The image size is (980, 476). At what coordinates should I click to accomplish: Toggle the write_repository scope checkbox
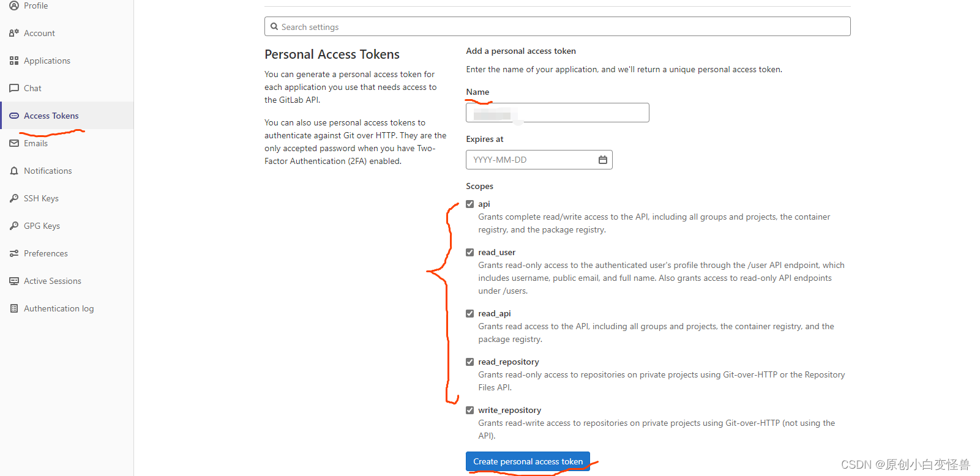(x=470, y=410)
